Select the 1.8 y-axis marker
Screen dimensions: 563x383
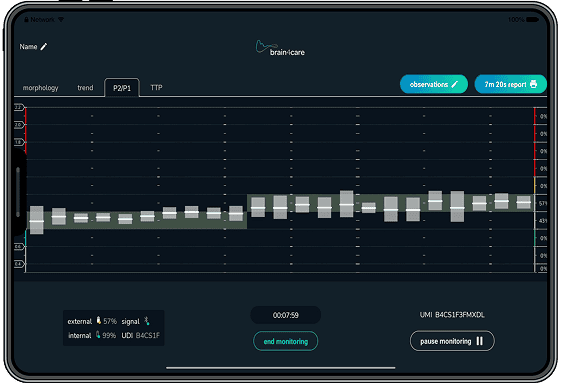coord(19,142)
